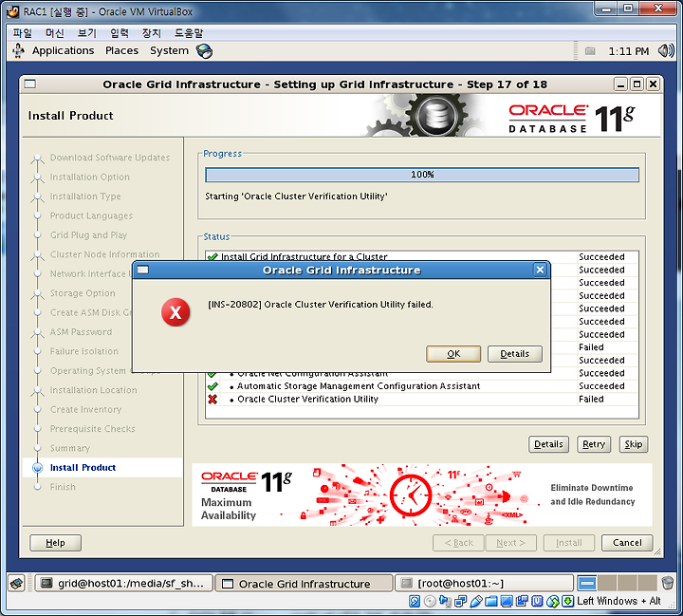Click VirtualBox display status icon
The width and height of the screenshot is (683, 616).
tap(507, 602)
